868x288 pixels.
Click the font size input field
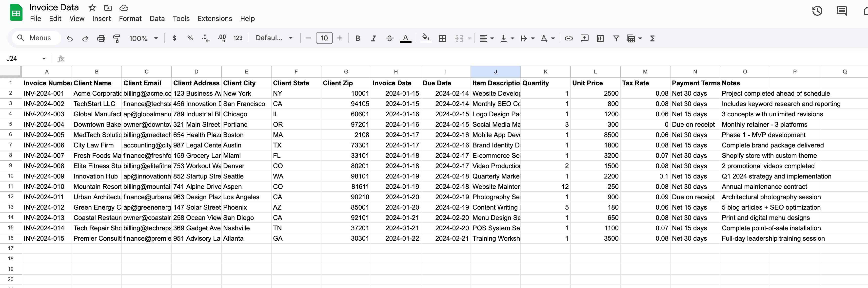tap(324, 38)
